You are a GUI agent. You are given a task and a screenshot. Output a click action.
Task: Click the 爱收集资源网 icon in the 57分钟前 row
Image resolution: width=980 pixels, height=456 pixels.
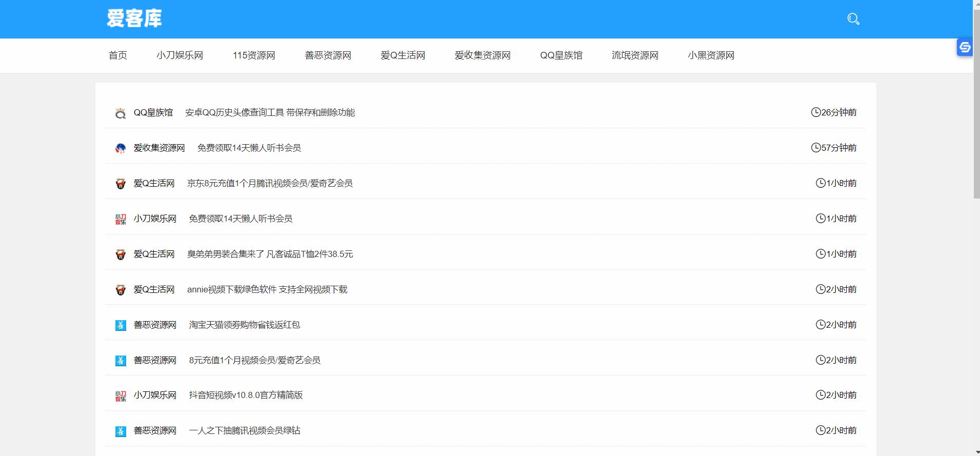[121, 148]
